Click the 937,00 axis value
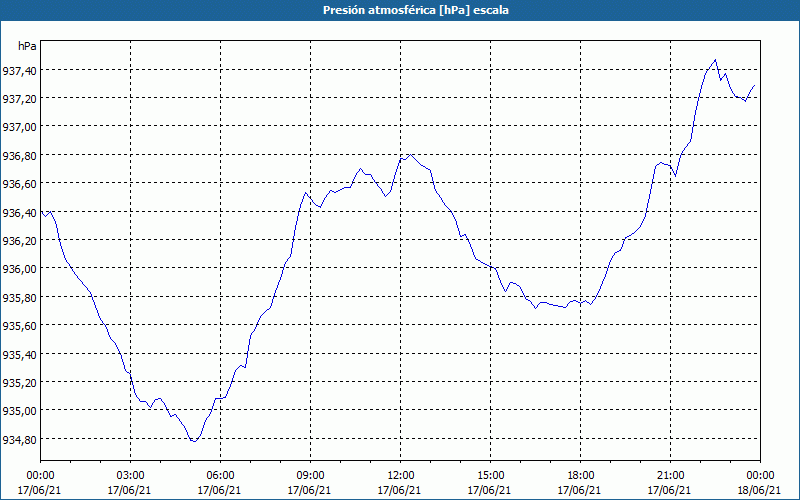 [x=19, y=127]
